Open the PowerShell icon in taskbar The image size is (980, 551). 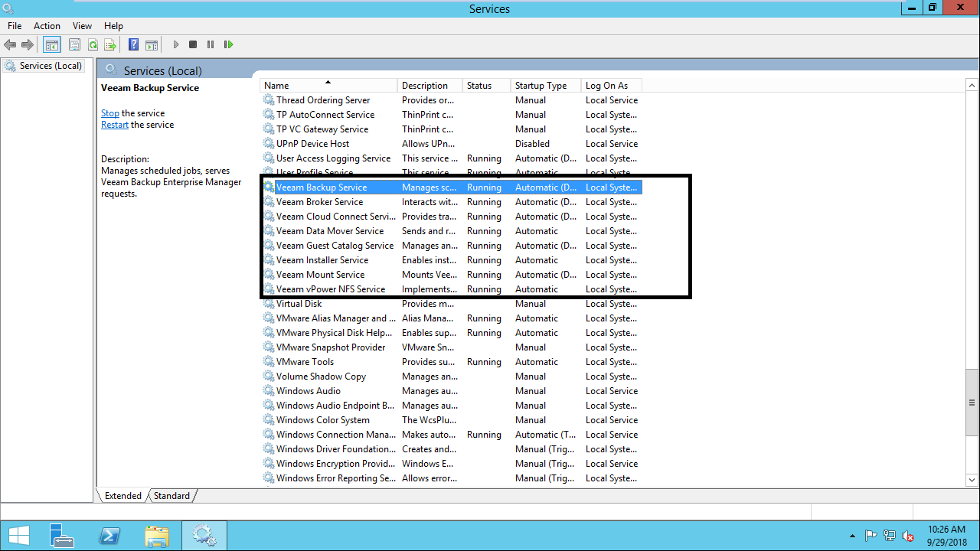click(x=109, y=536)
